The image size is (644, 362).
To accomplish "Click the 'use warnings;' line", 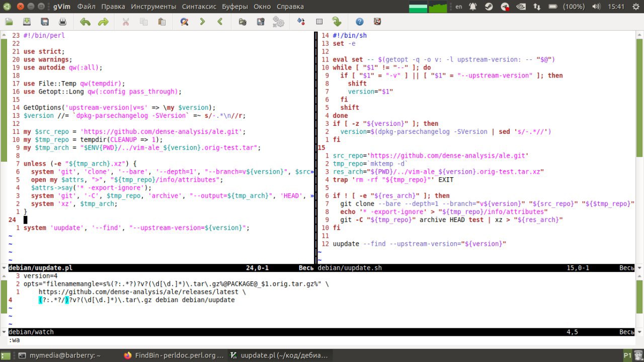I will pos(48,59).
